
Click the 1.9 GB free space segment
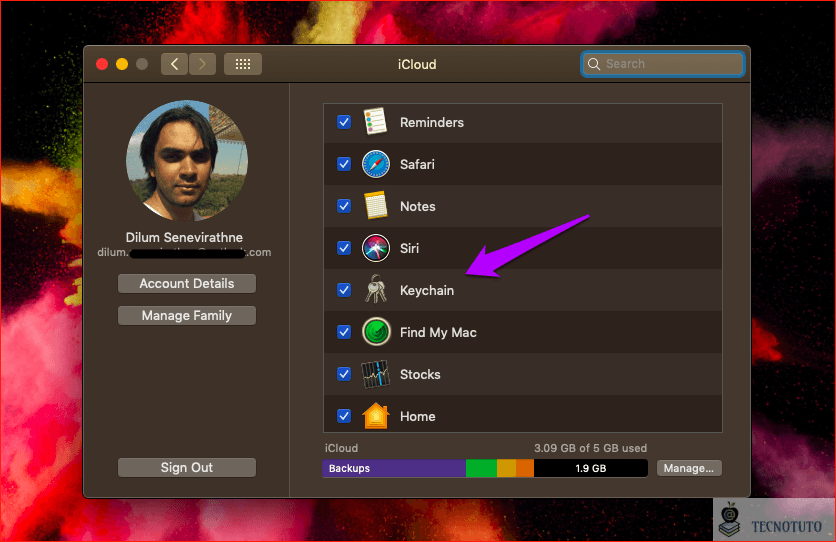tap(591, 468)
